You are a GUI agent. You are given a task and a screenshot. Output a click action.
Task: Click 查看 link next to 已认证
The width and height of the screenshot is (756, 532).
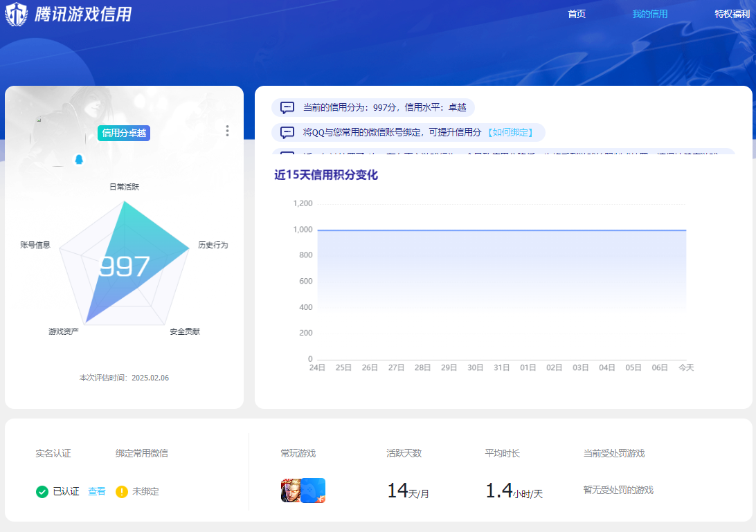click(x=97, y=491)
